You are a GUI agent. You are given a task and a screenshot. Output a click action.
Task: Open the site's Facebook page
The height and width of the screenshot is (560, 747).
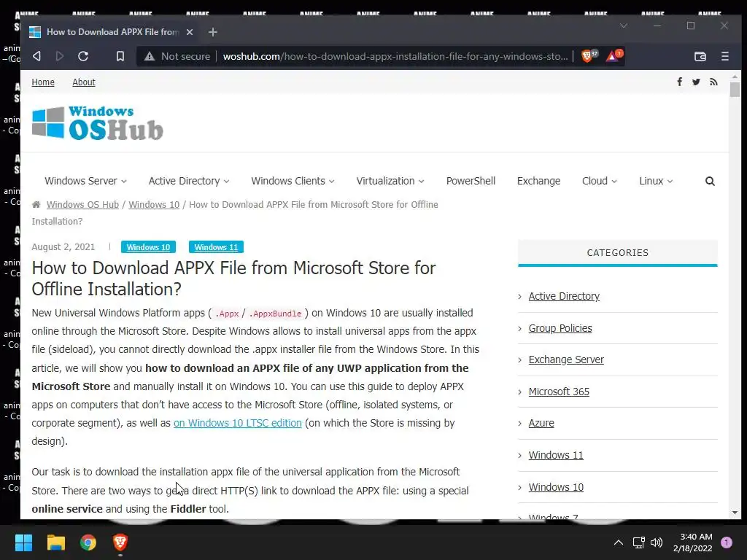(x=680, y=82)
